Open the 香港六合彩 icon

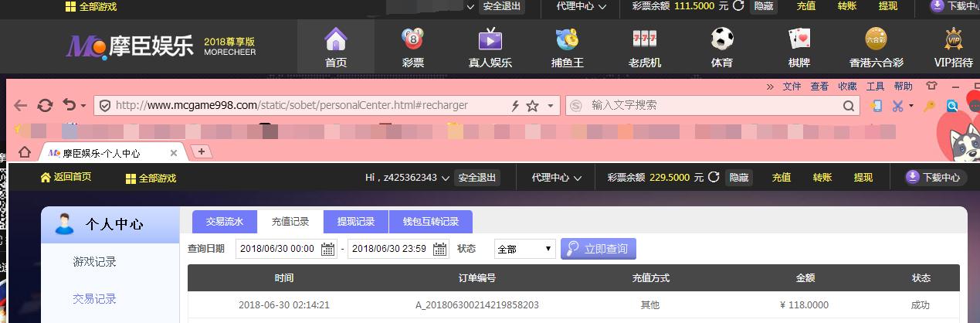876,39
